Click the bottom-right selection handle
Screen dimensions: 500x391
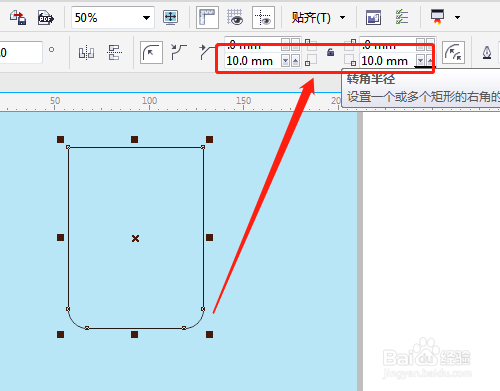click(x=209, y=334)
